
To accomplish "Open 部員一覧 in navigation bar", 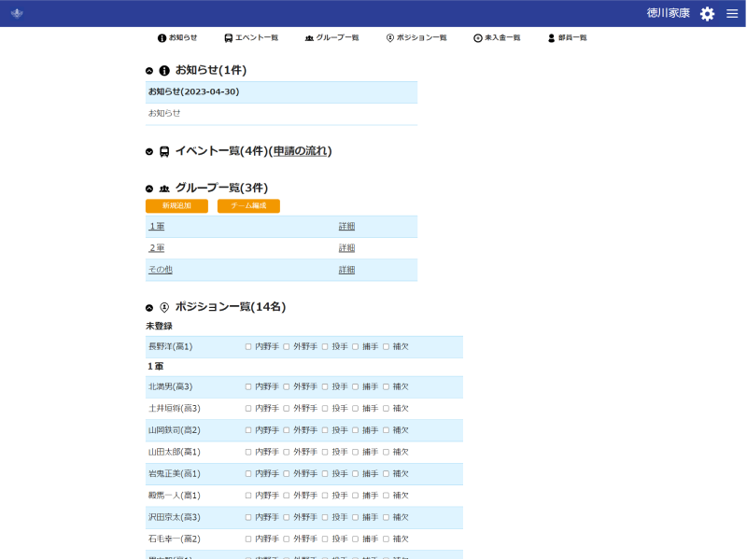I will pyautogui.click(x=567, y=38).
